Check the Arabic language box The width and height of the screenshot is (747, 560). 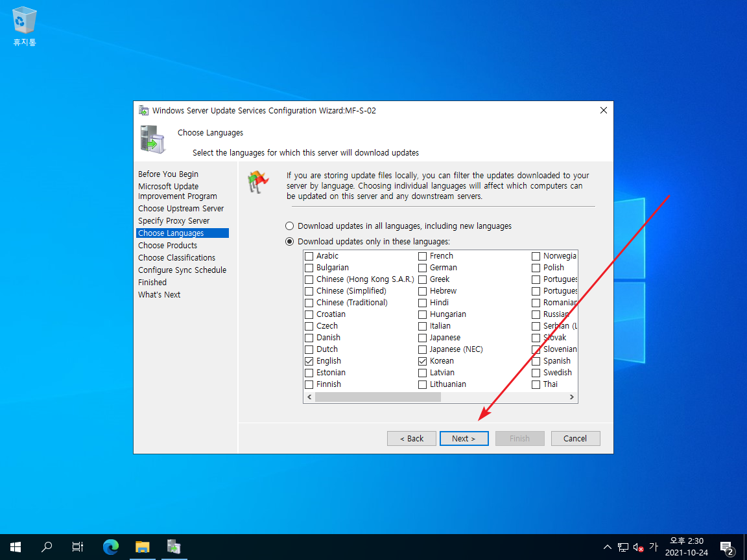point(309,256)
